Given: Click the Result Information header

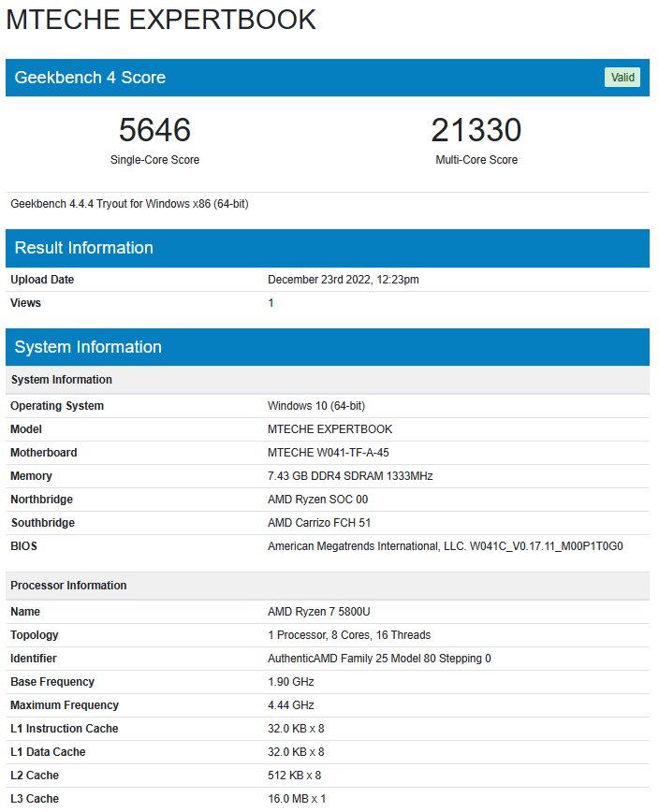Looking at the screenshot, I should pos(328,248).
